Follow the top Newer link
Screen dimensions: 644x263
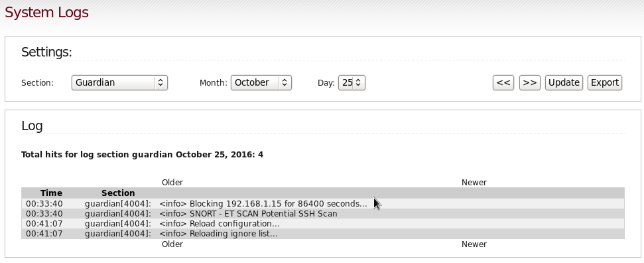pyautogui.click(x=474, y=183)
